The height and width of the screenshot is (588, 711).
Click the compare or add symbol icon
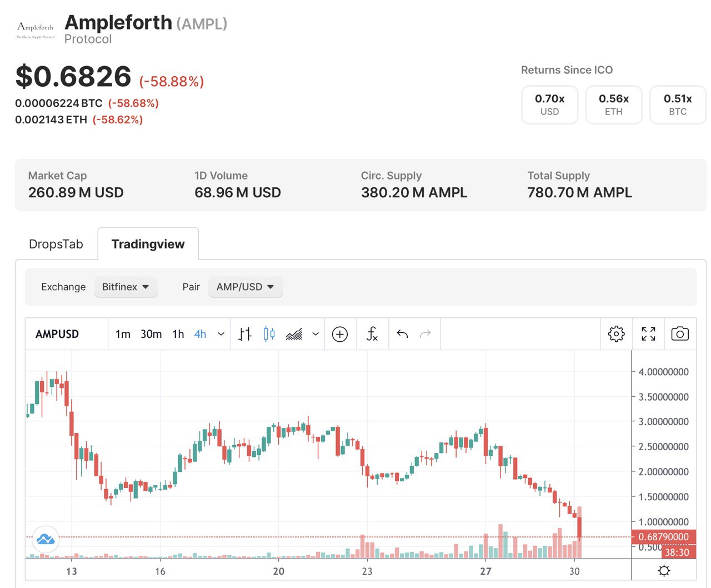(340, 334)
